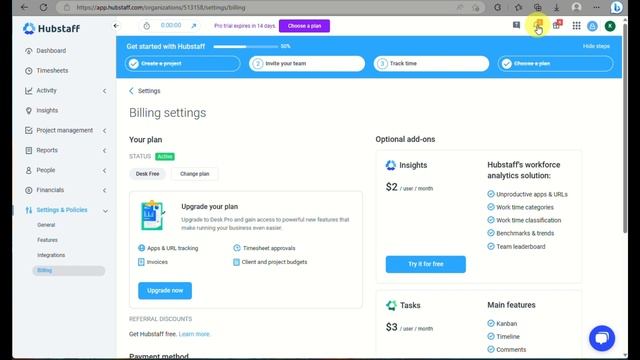Open browser favorites star icon
Viewport: 640px width, 360px height.
click(518, 7)
